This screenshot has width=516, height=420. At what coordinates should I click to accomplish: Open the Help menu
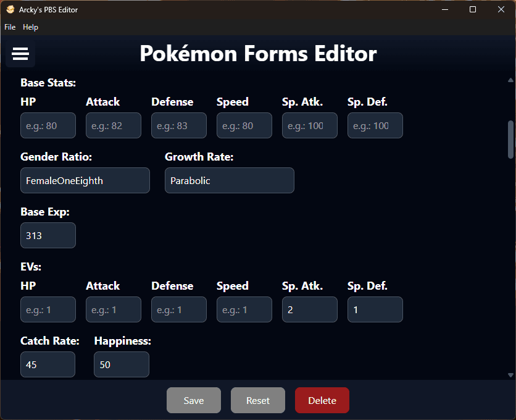[30, 27]
